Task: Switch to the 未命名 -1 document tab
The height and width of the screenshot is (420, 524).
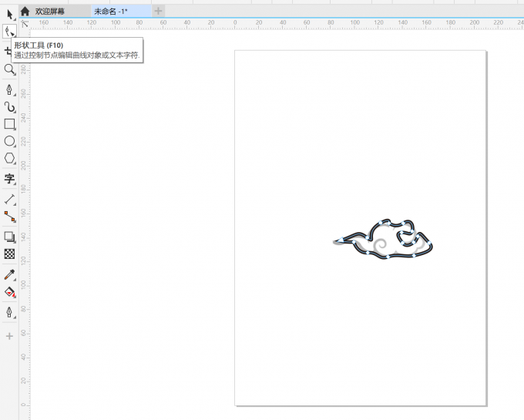Action: (x=110, y=11)
